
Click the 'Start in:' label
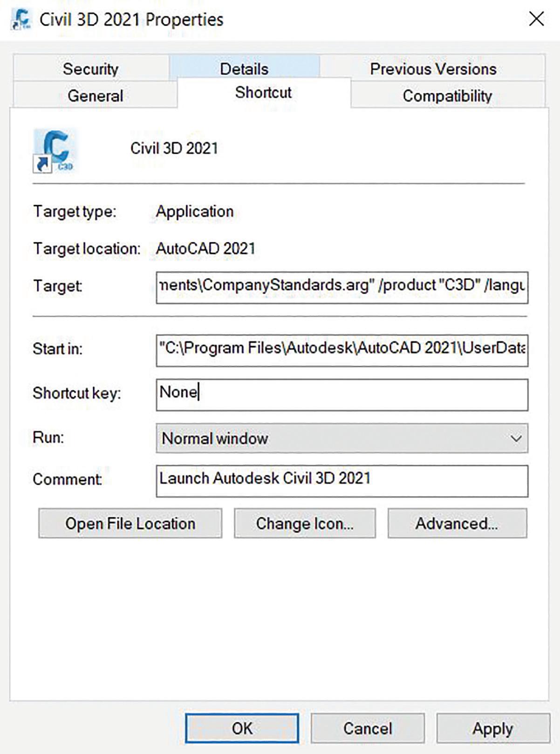(x=58, y=349)
